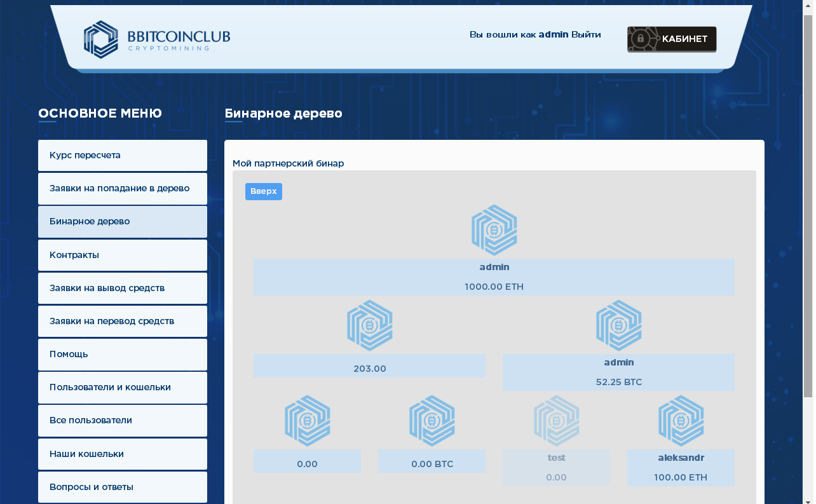Go to Заявки на попадание в дерево
Screen dimensions: 816x504
point(123,189)
